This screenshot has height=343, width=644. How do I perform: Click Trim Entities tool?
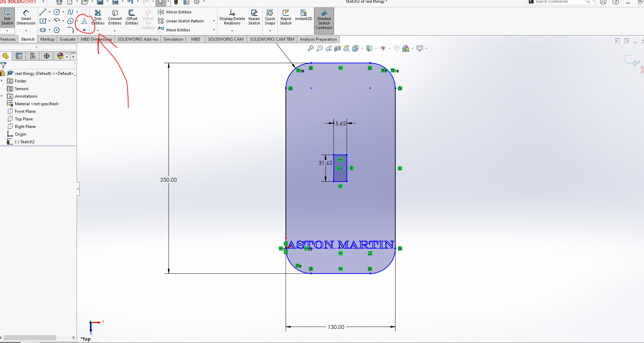(x=98, y=17)
